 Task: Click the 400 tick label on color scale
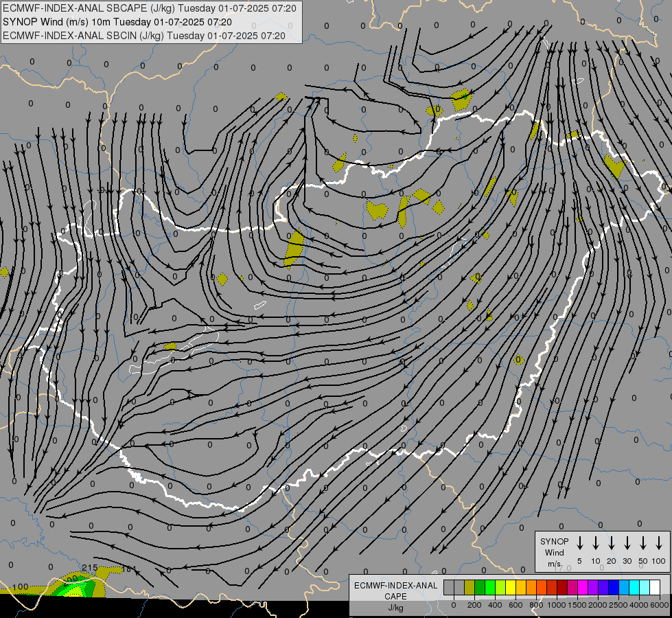[495, 605]
